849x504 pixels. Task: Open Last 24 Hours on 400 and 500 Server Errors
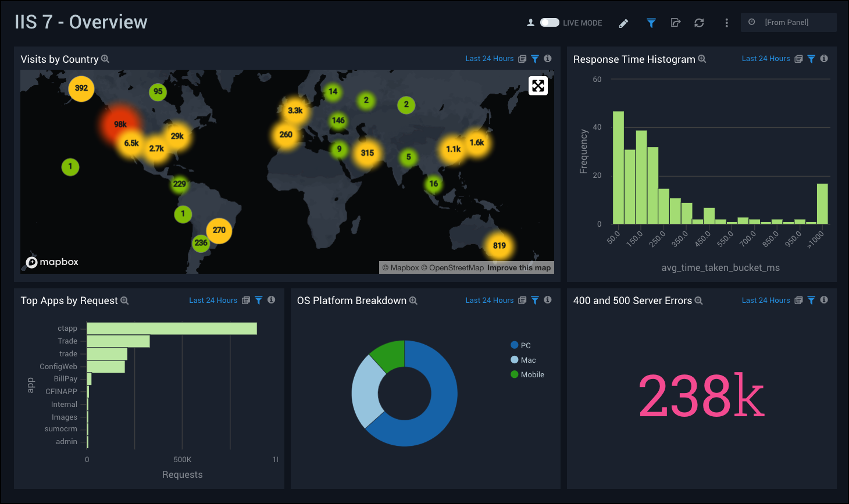coord(765,301)
